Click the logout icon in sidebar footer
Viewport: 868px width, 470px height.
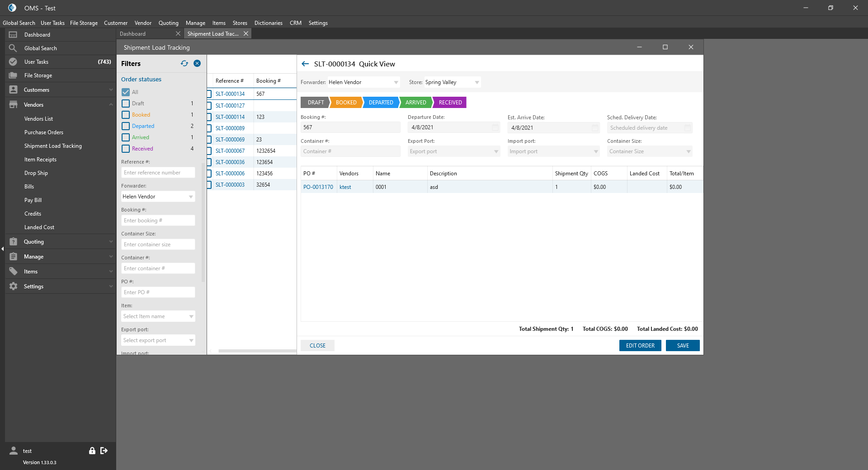click(x=104, y=451)
